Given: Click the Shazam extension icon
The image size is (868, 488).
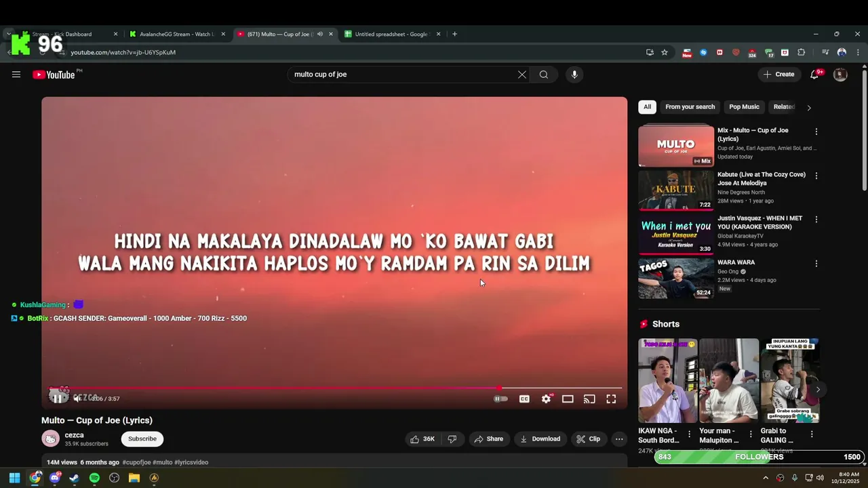Looking at the screenshot, I should click(703, 52).
